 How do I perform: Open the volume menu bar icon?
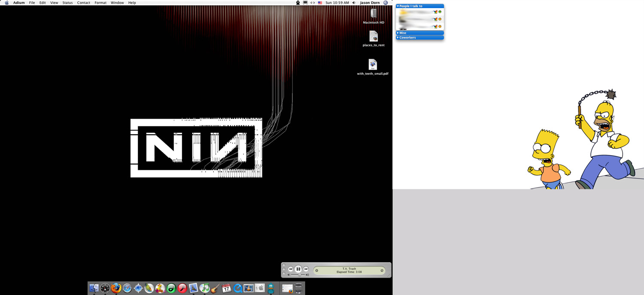coord(354,3)
